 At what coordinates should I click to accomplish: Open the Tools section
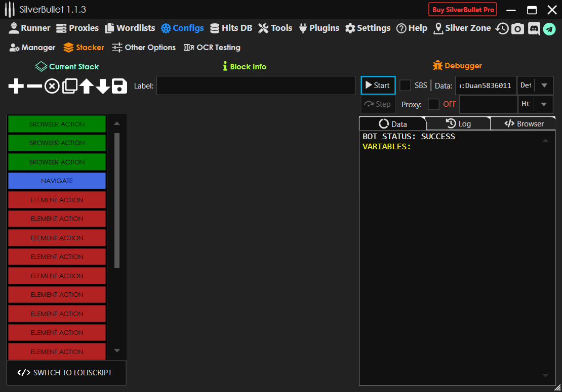click(275, 28)
